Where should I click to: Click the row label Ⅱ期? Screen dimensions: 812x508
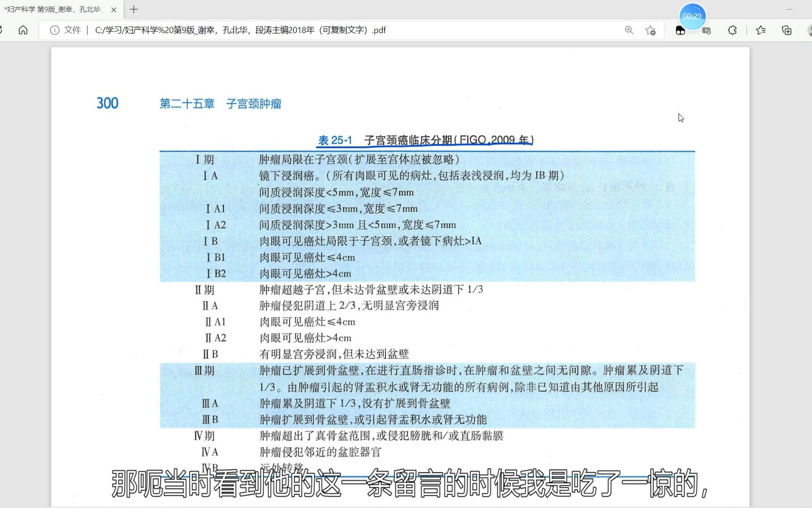coord(204,290)
